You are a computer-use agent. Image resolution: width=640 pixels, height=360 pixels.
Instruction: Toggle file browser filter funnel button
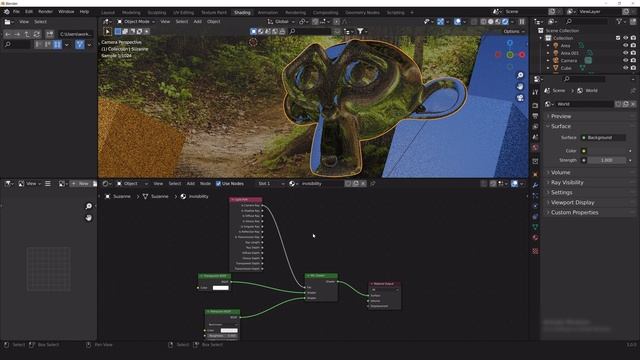click(80, 44)
